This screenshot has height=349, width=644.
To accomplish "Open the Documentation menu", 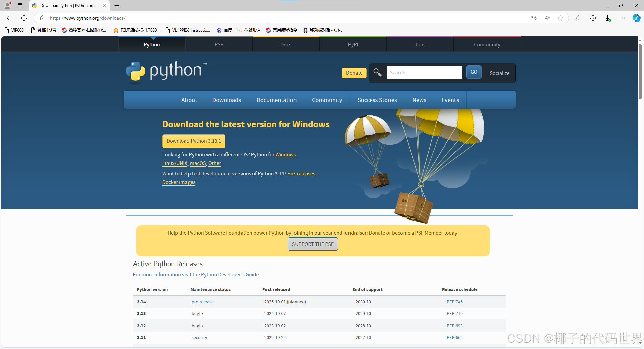I will pos(276,100).
